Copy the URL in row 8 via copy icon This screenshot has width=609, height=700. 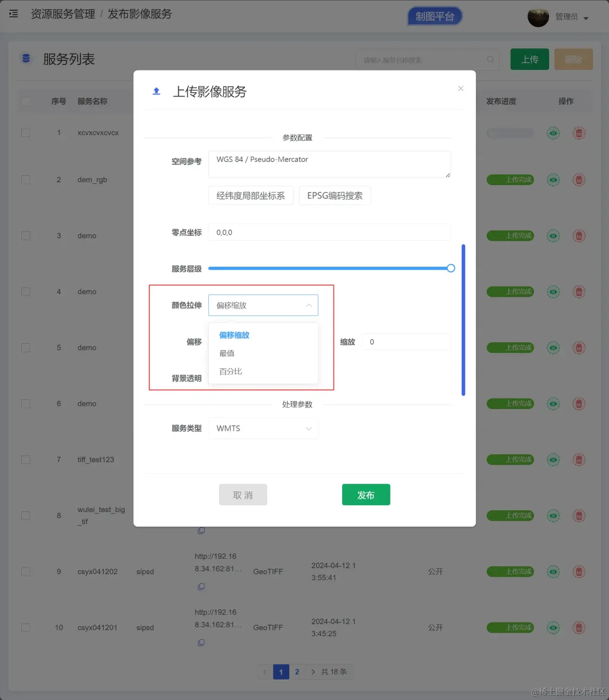pos(201,531)
